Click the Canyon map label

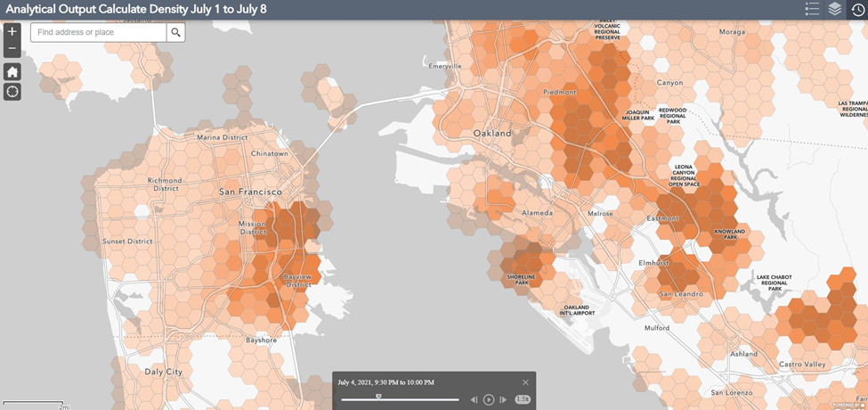pos(669,83)
